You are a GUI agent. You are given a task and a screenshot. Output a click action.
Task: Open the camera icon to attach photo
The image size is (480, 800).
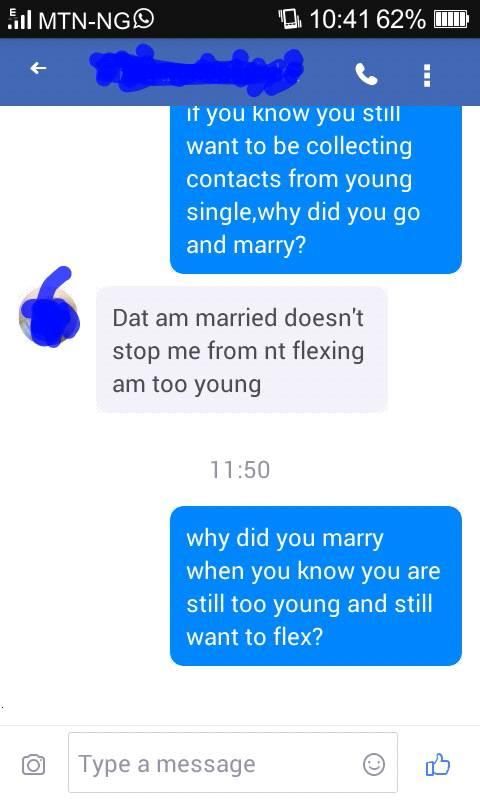pyautogui.click(x=34, y=765)
